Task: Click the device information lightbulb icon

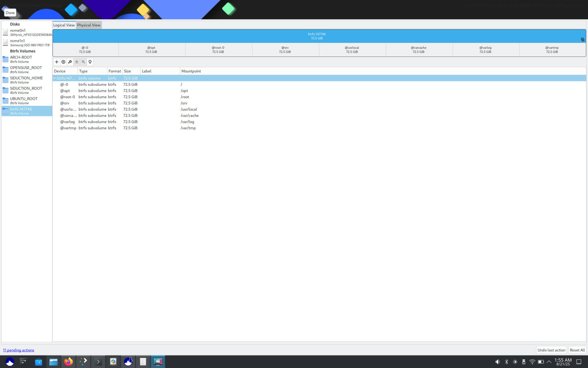Action: click(x=90, y=62)
